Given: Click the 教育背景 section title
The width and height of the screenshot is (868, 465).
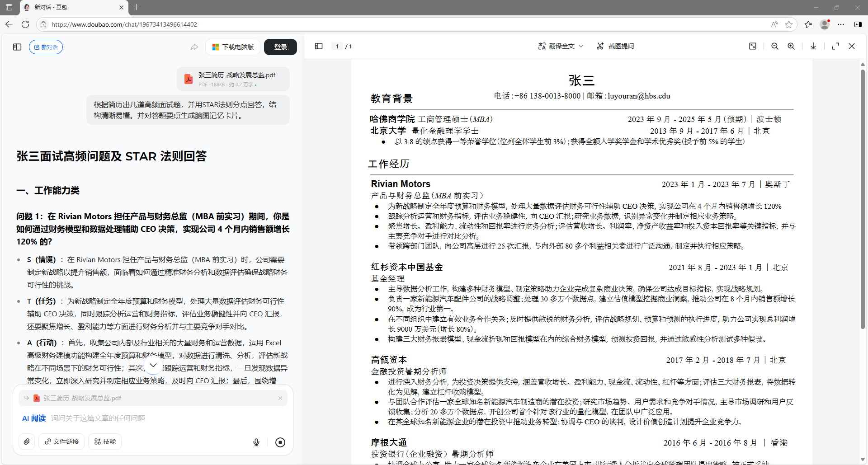Looking at the screenshot, I should (392, 99).
